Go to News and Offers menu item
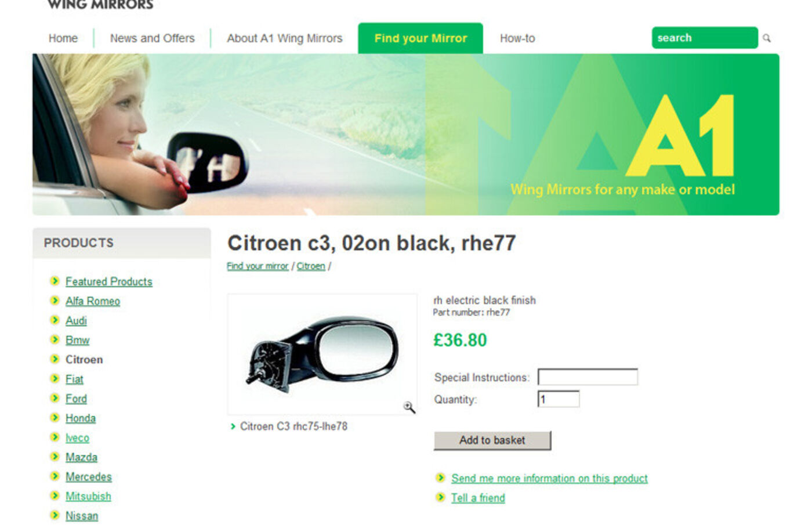This screenshot has height=528, width=812. click(153, 38)
